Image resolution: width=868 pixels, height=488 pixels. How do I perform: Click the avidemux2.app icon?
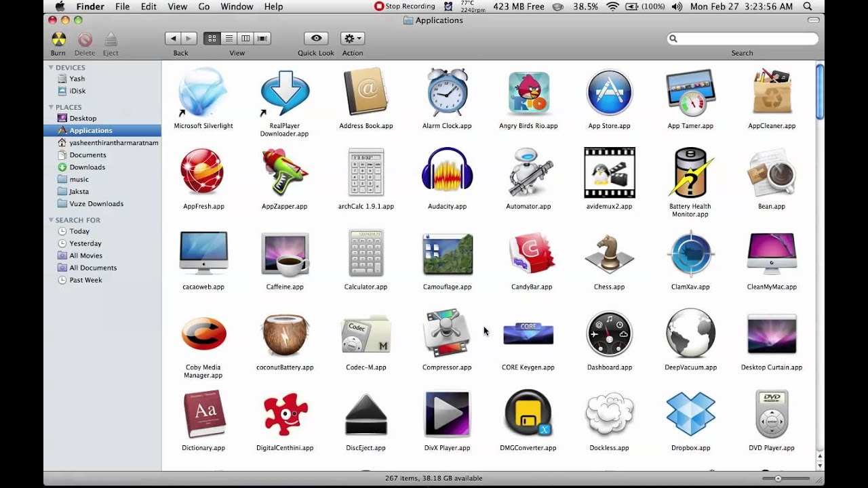tap(609, 172)
